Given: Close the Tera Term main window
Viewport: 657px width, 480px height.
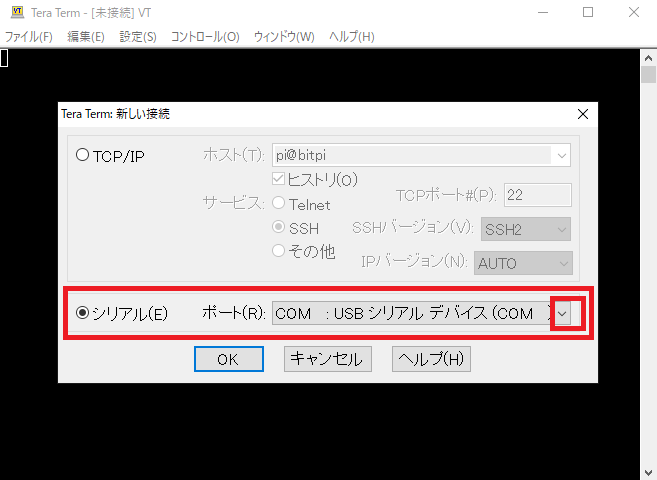Looking at the screenshot, I should [x=634, y=13].
